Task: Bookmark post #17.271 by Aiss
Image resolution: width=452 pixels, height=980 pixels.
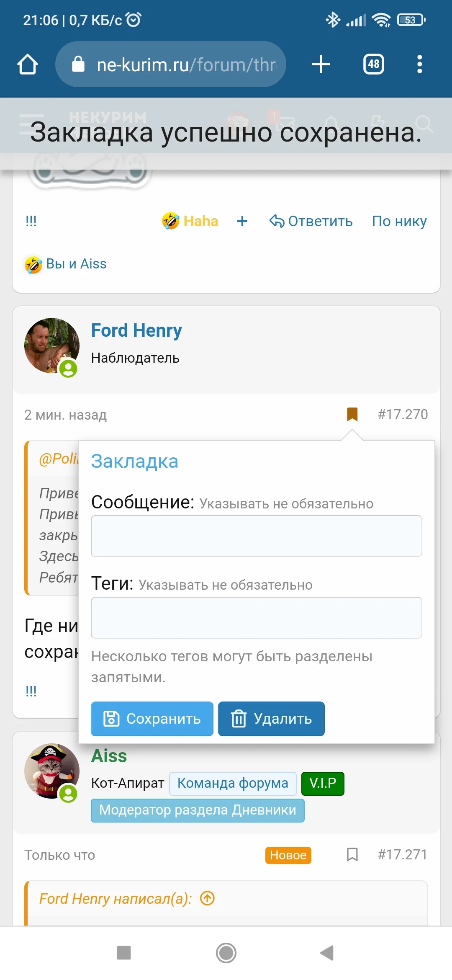Action: 352,854
